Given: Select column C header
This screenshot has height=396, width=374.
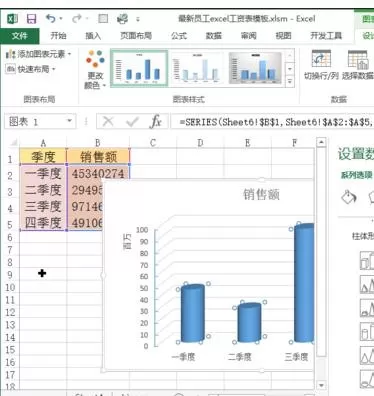Looking at the screenshot, I should 153,143.
